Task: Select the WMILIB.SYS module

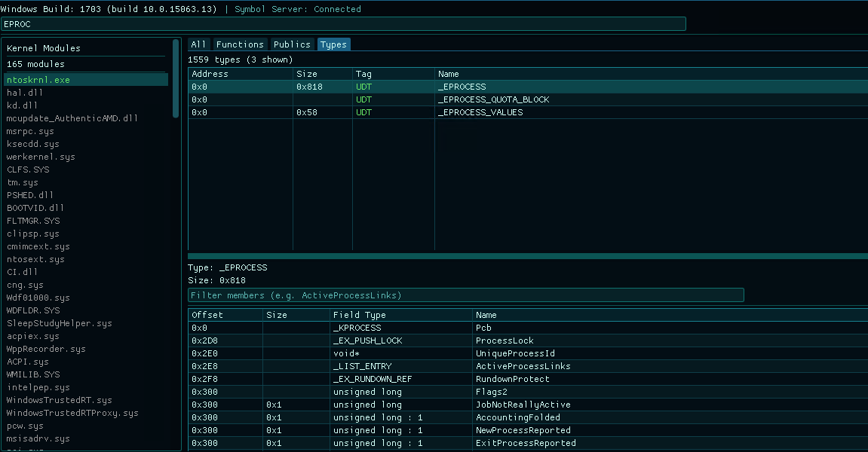Action: point(86,374)
